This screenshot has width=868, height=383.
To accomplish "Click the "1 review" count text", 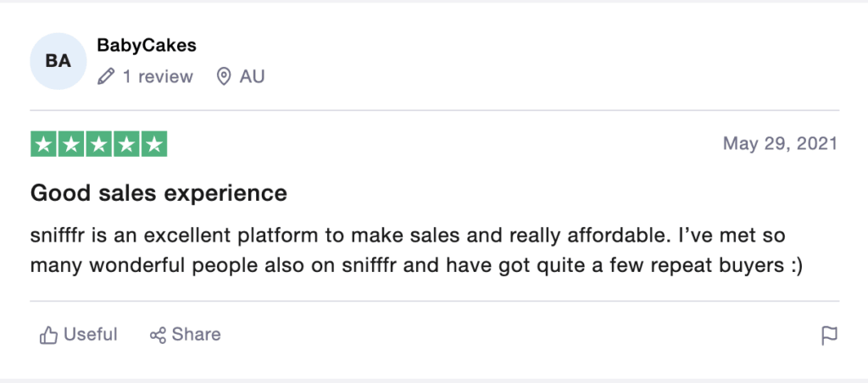I will click(157, 76).
